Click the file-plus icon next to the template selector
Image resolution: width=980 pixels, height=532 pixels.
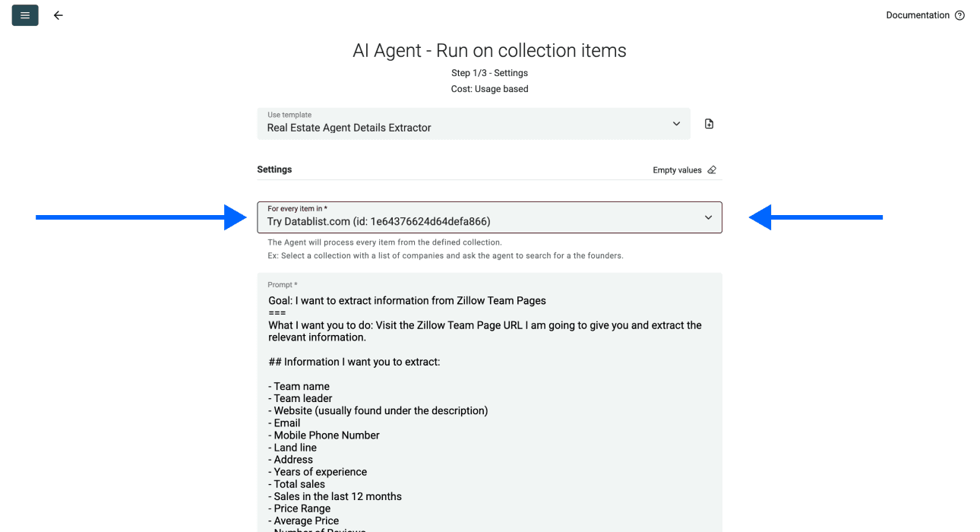(709, 123)
